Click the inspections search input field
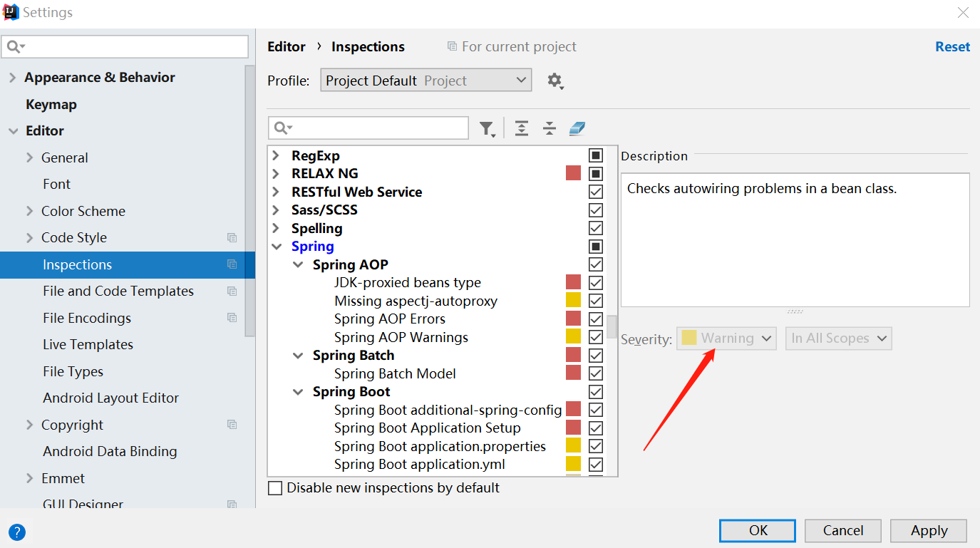The width and height of the screenshot is (980, 548). pos(368,128)
